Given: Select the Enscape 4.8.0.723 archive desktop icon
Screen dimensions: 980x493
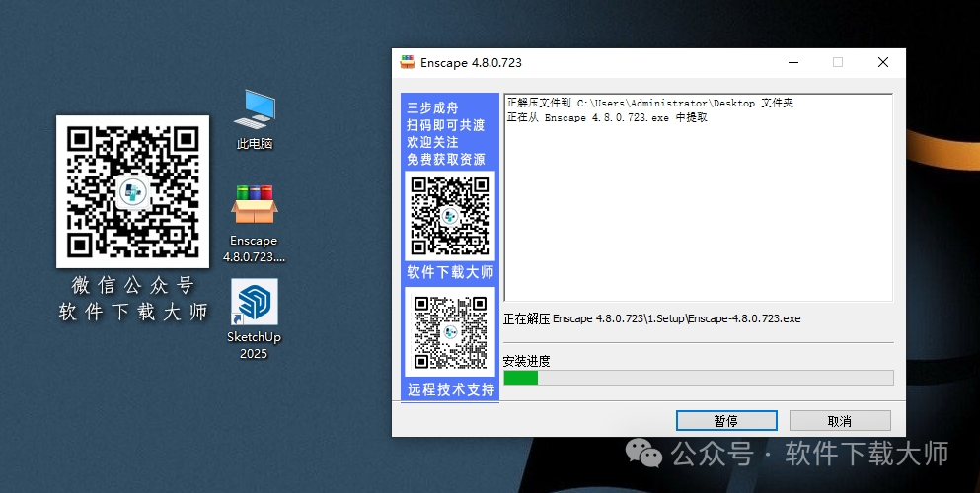Looking at the screenshot, I should (x=254, y=224).
